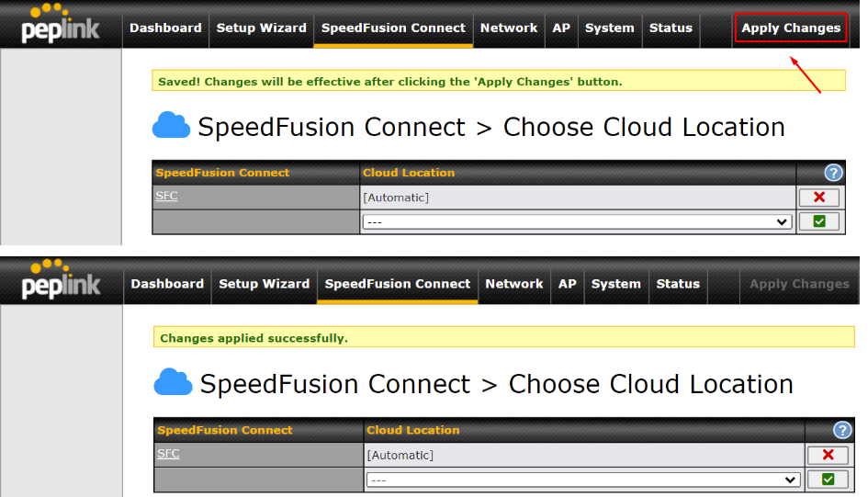Remove SFC row using red X in lower table
The width and height of the screenshot is (868, 497).
(829, 455)
